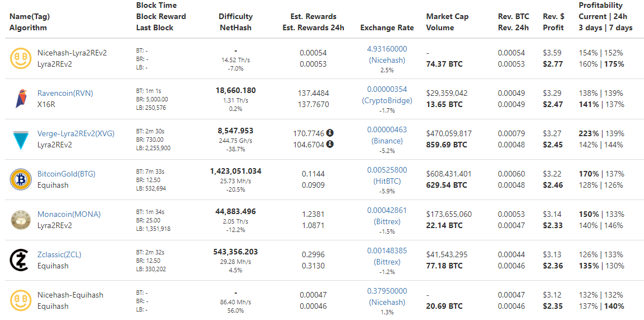The height and width of the screenshot is (320, 644).
Task: Click the X16R algorithm label
Action: pos(47,104)
